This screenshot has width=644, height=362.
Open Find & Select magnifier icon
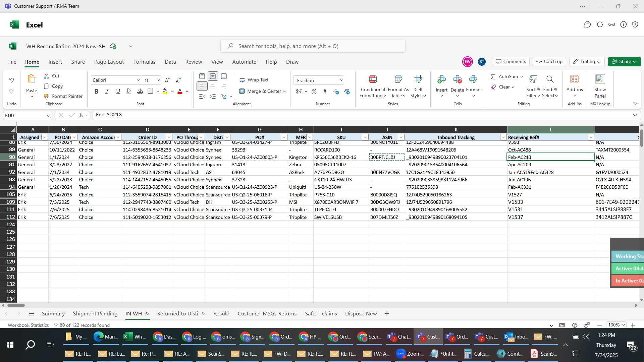[x=550, y=79]
